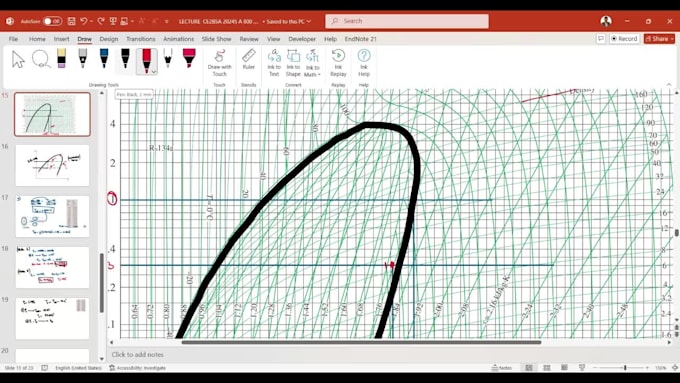Convert ink using Ink to Shape
Image resolution: width=680 pixels, height=383 pixels.
point(293,63)
